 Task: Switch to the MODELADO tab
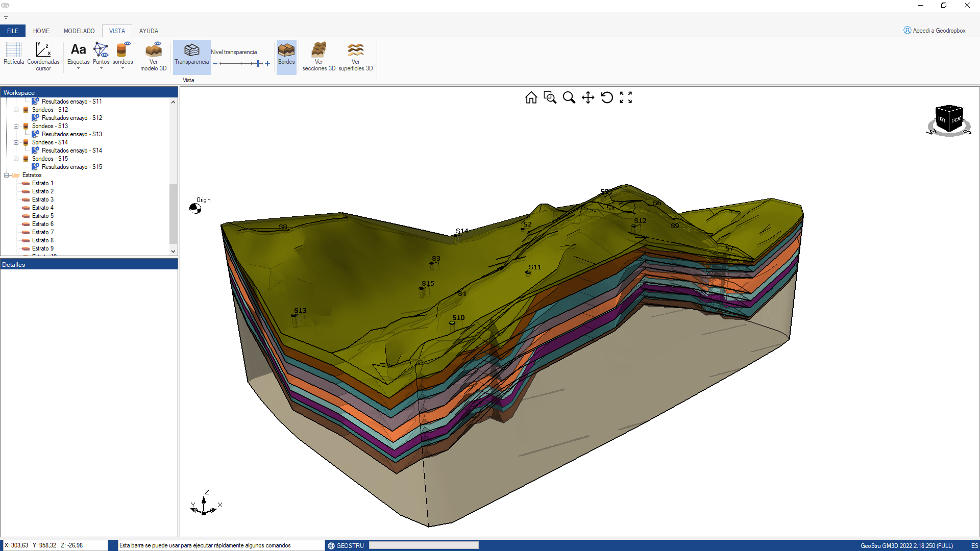(x=79, y=31)
